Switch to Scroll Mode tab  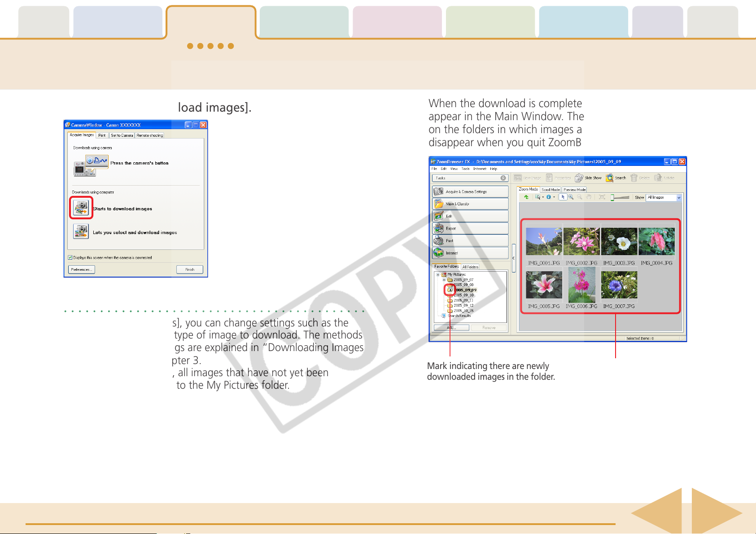[x=551, y=190]
